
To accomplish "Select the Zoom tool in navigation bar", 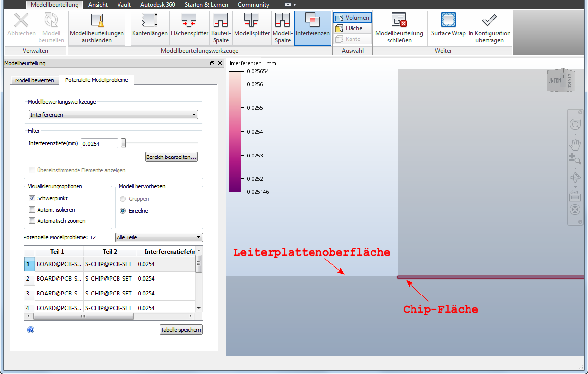I will click(x=575, y=158).
